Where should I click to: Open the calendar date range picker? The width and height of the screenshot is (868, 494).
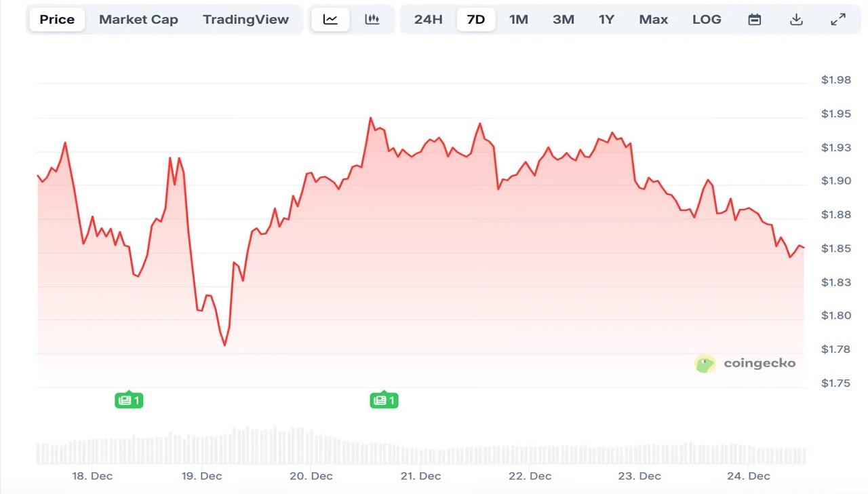coord(754,19)
